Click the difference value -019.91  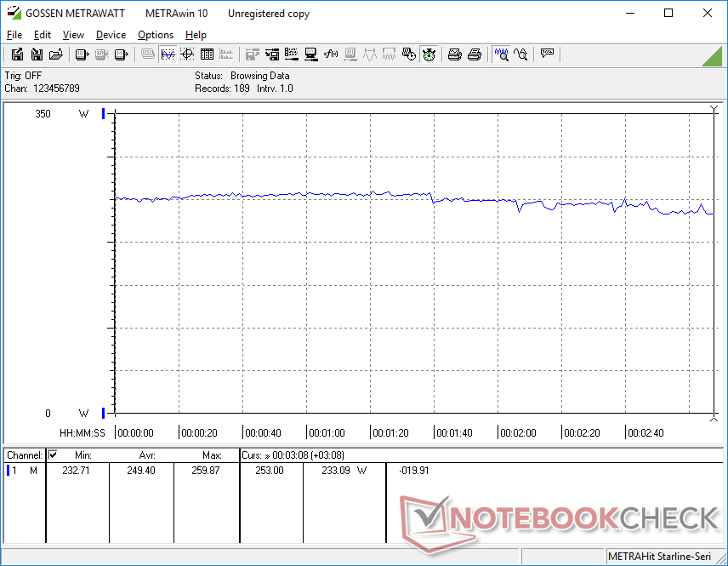[414, 471]
